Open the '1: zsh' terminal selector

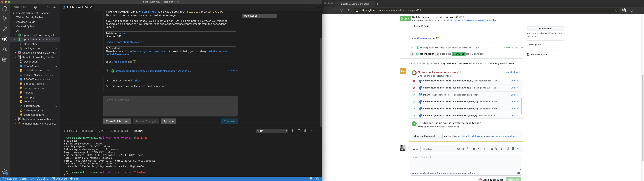(272, 131)
